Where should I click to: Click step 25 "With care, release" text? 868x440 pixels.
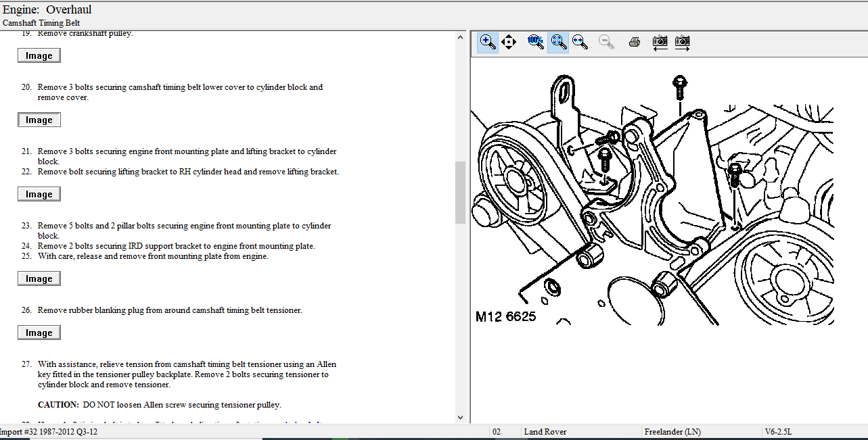point(153,256)
